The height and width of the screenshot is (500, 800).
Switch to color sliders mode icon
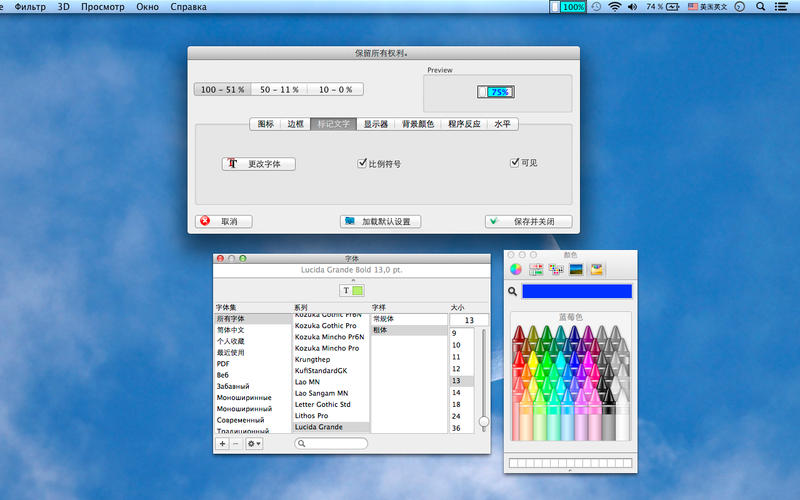click(x=536, y=269)
